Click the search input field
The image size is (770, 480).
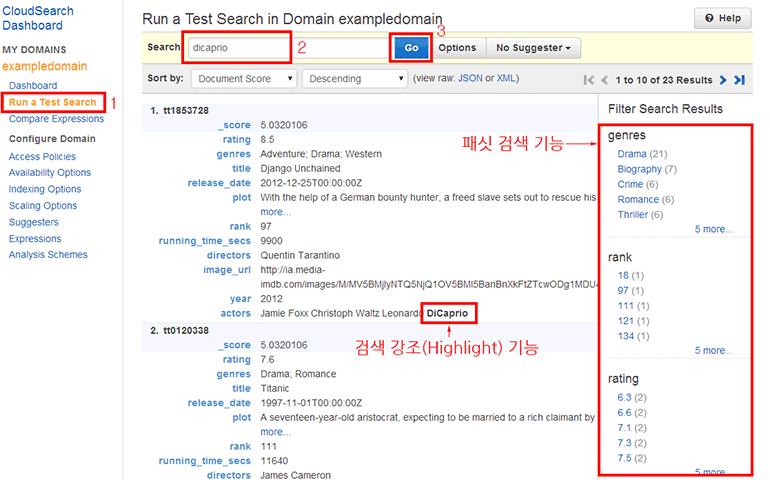click(237, 47)
